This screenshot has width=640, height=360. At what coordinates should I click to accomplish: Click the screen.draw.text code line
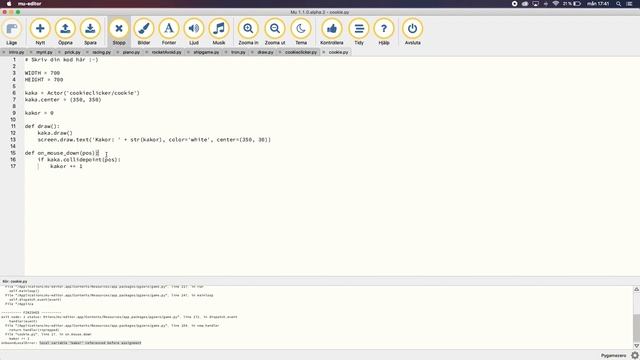[x=154, y=140]
